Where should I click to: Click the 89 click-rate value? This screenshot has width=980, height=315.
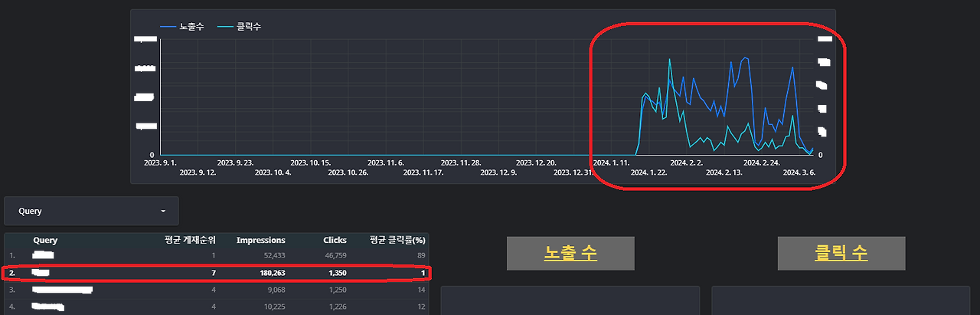point(421,254)
